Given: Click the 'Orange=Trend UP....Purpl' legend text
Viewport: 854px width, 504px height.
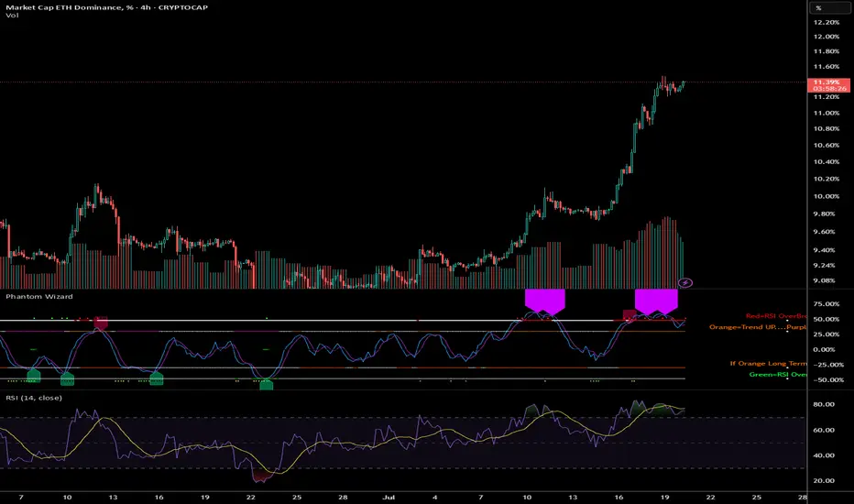Looking at the screenshot, I should coord(758,327).
